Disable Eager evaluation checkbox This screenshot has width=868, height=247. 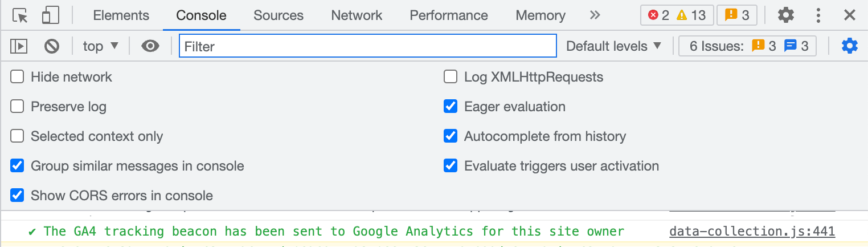point(451,107)
